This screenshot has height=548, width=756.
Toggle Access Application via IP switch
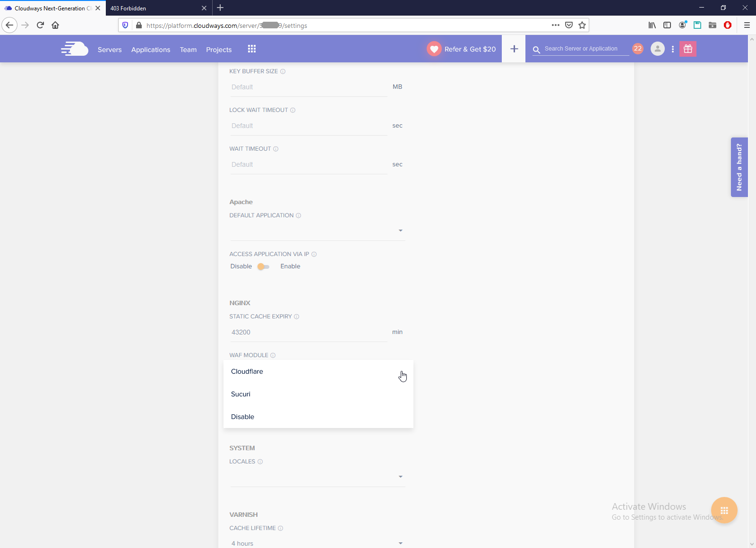coord(264,267)
